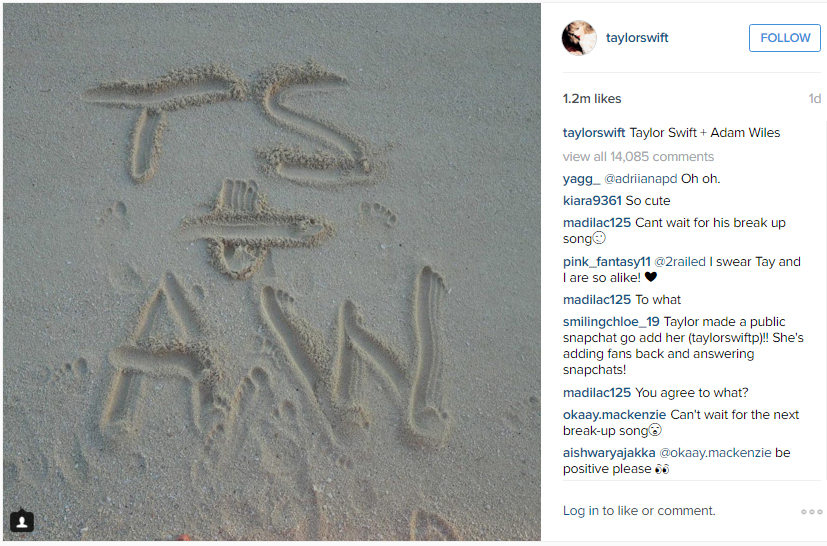Click the tagged people icon on photo
Image resolution: width=827 pixels, height=546 pixels.
click(x=22, y=521)
